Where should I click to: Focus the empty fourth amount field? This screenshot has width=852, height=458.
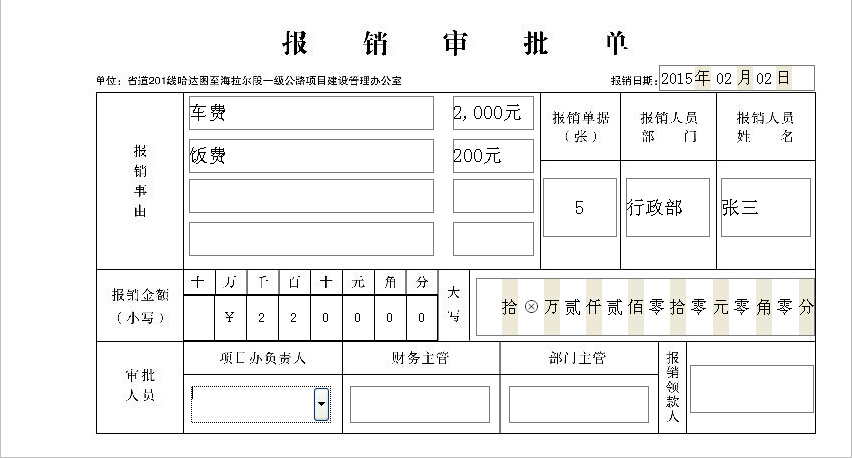[x=493, y=239]
